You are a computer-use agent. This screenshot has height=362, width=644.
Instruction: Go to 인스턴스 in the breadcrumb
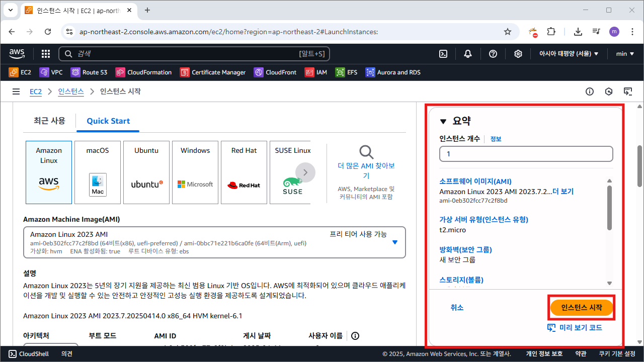click(71, 92)
